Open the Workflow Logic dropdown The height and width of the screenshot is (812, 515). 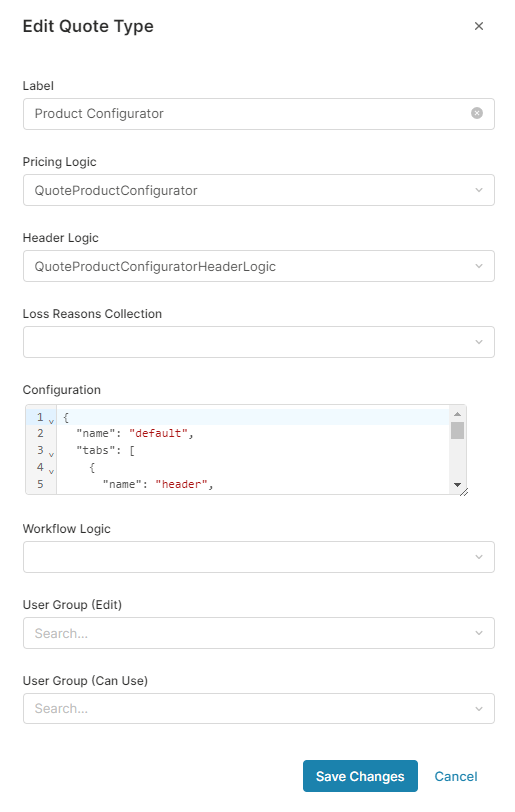click(x=259, y=557)
